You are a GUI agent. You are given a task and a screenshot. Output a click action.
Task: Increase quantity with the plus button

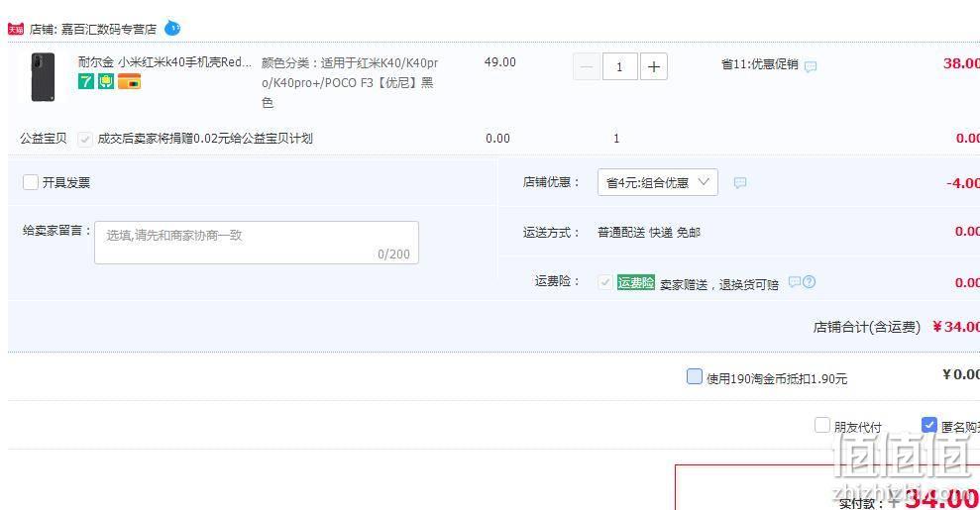click(x=653, y=66)
